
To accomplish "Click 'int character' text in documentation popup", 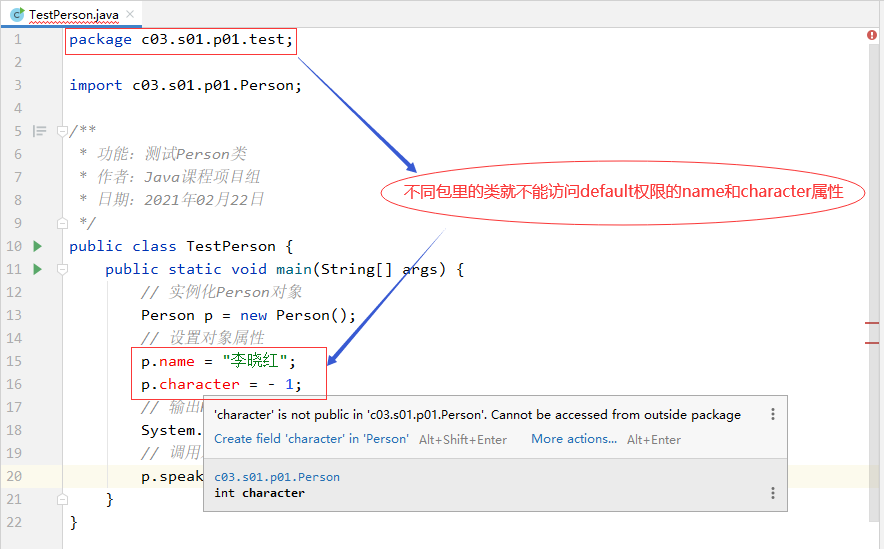I will pos(259,493).
